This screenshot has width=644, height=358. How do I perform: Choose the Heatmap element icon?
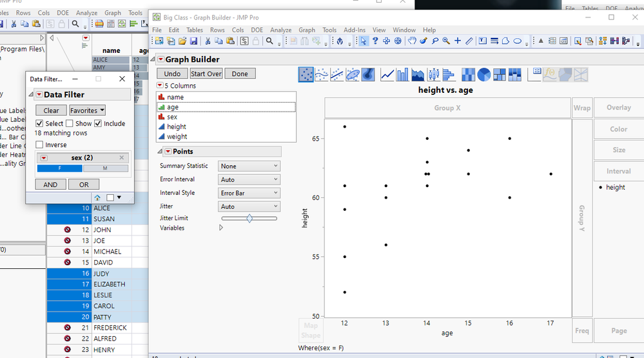point(468,75)
